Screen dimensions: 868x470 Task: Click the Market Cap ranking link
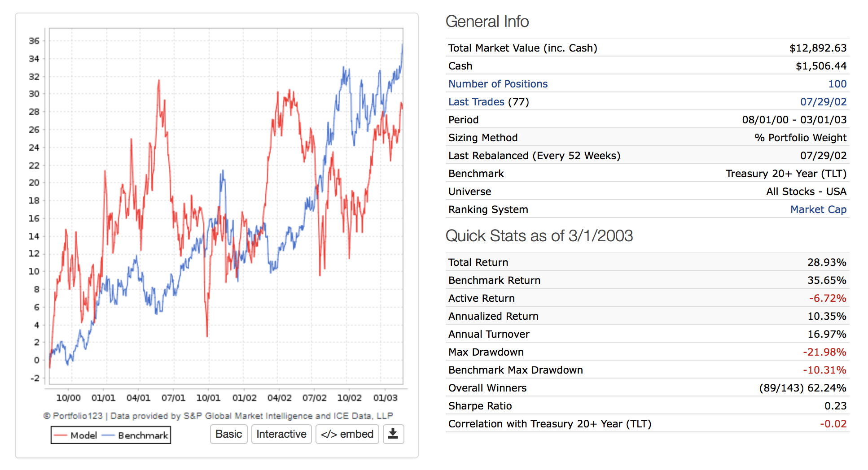[x=818, y=209]
